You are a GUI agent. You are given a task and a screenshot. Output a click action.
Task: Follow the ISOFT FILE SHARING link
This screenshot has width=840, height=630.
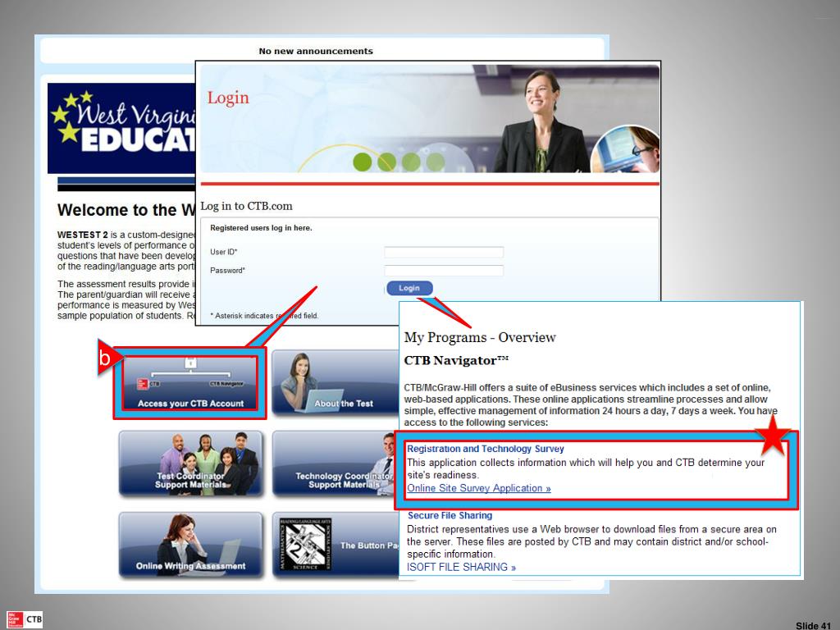coord(461,567)
